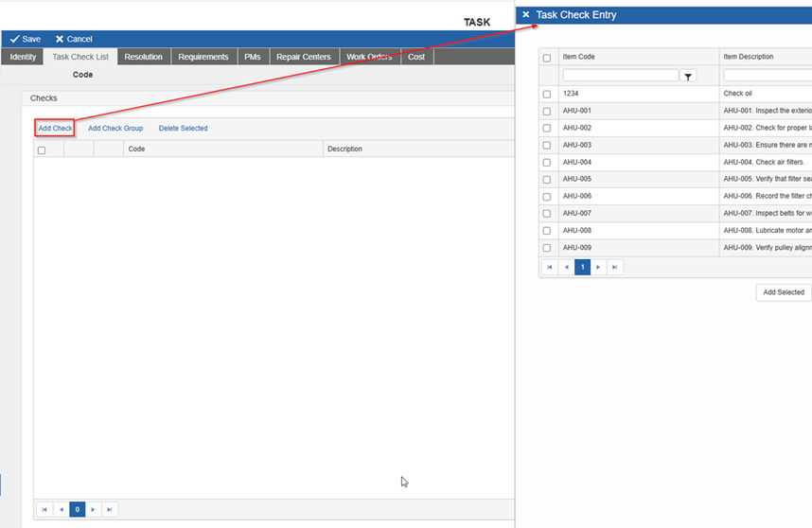
Task: Close the Task Check Entry panel
Action: point(526,15)
